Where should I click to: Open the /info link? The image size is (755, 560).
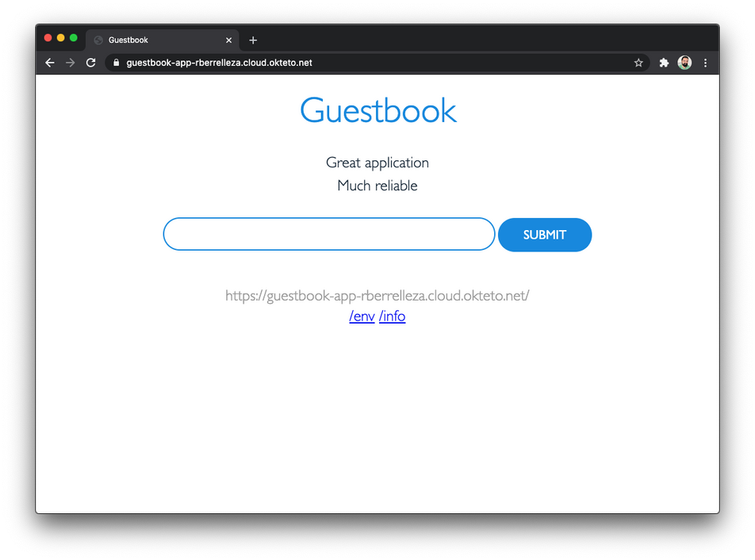392,316
